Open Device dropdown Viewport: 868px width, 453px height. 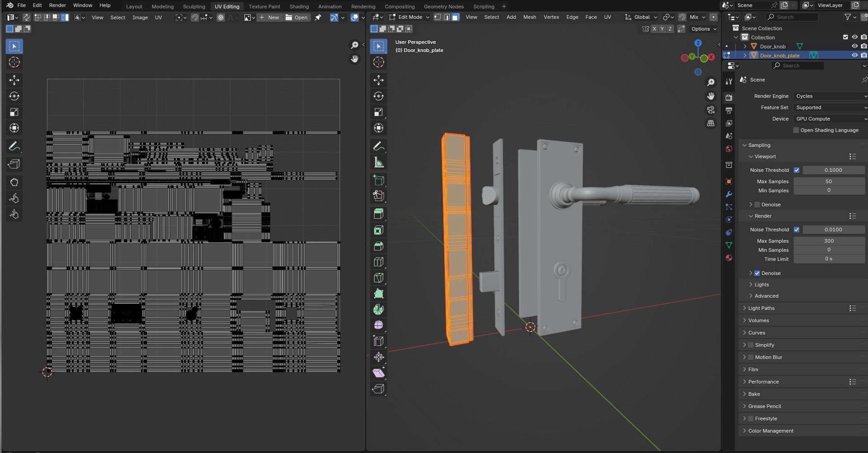[x=830, y=119]
